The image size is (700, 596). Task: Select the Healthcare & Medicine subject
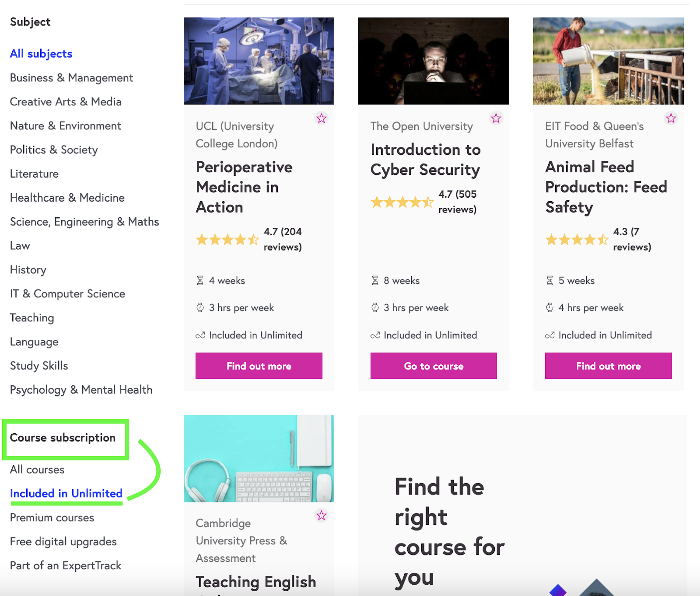pos(66,198)
